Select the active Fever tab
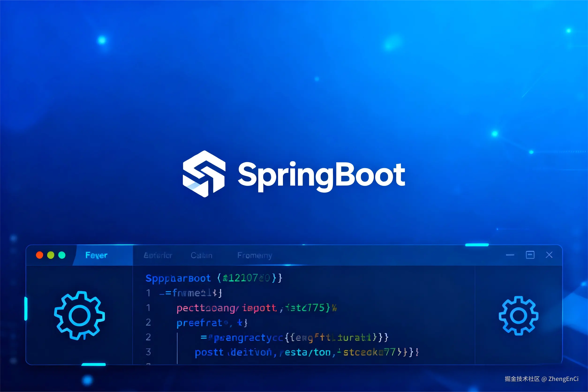 point(97,255)
